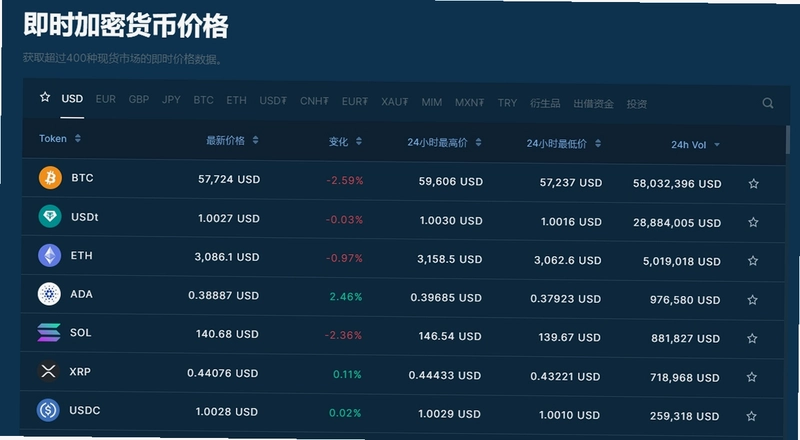Favorite ADA with its star
Image resolution: width=800 pixels, height=440 pixels.
click(x=753, y=300)
